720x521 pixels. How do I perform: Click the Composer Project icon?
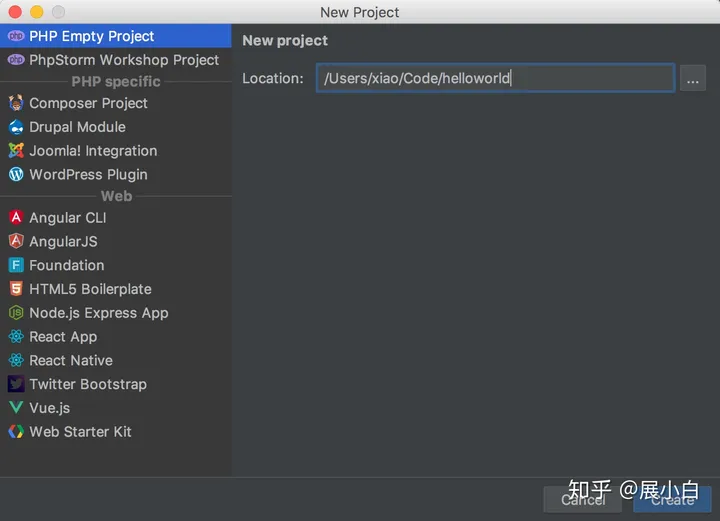click(x=16, y=103)
